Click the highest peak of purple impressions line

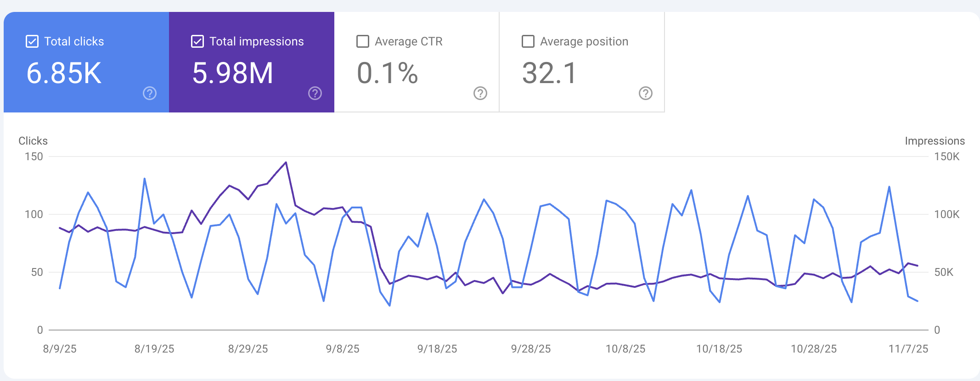pyautogui.click(x=286, y=162)
